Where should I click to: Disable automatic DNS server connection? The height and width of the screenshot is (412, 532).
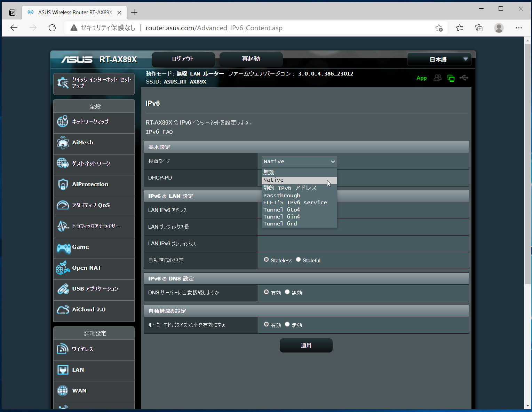287,292
